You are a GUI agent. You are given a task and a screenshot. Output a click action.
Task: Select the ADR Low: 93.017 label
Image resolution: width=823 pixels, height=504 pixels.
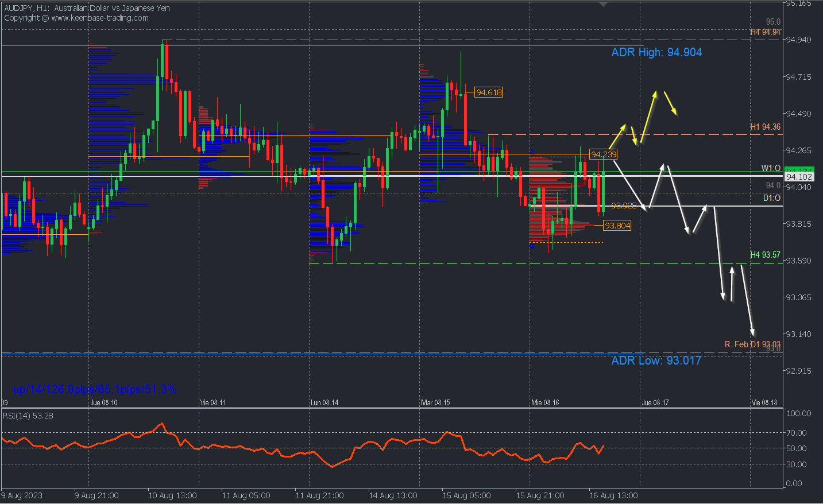(656, 360)
